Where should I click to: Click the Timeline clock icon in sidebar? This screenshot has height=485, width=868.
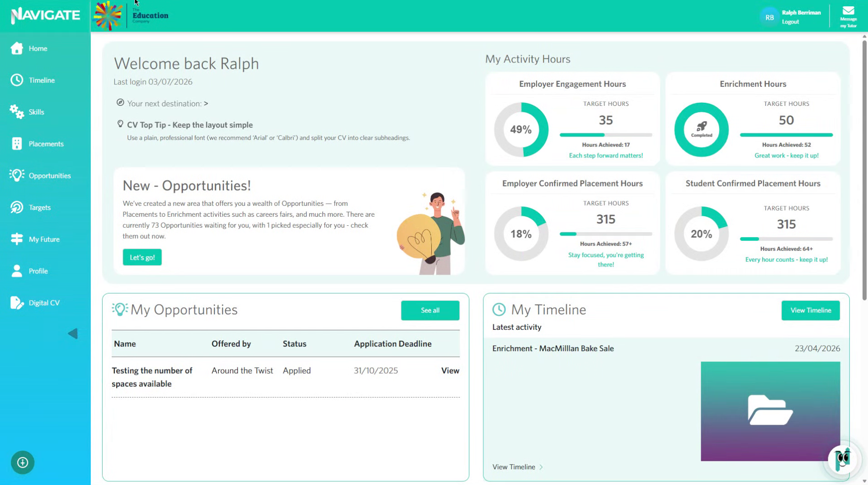pyautogui.click(x=17, y=80)
